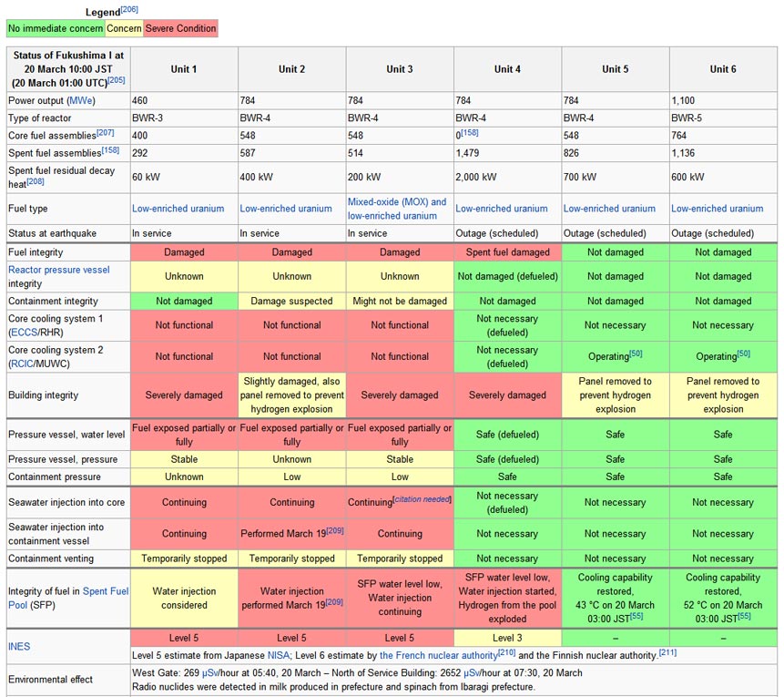Click the 'Spent fuel damaged' cell
This screenshot has width=784, height=697.
tap(507, 252)
